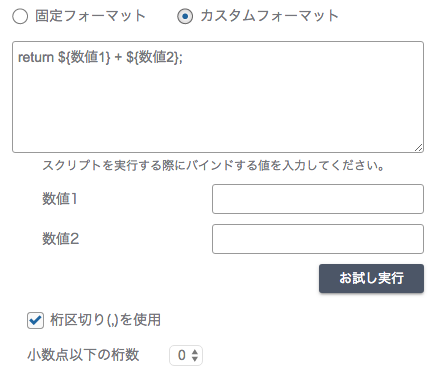This screenshot has height=378, width=442.
Task: Click the 固定フォーマット label text
Action: click(90, 16)
